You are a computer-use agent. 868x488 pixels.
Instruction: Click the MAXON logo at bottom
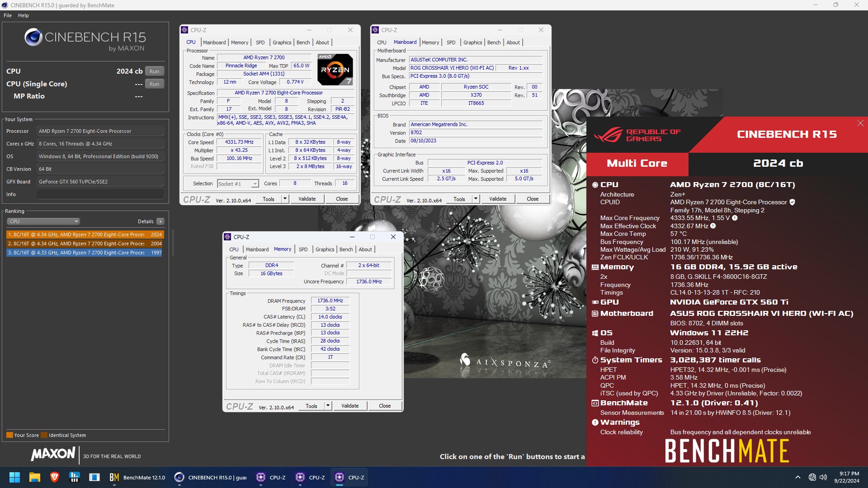[x=53, y=454]
